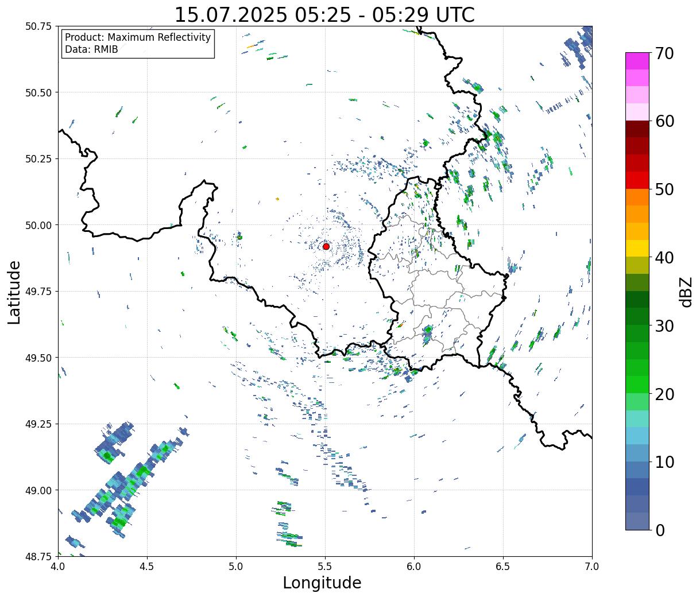Click the colorbar tick label '70'

[x=664, y=53]
